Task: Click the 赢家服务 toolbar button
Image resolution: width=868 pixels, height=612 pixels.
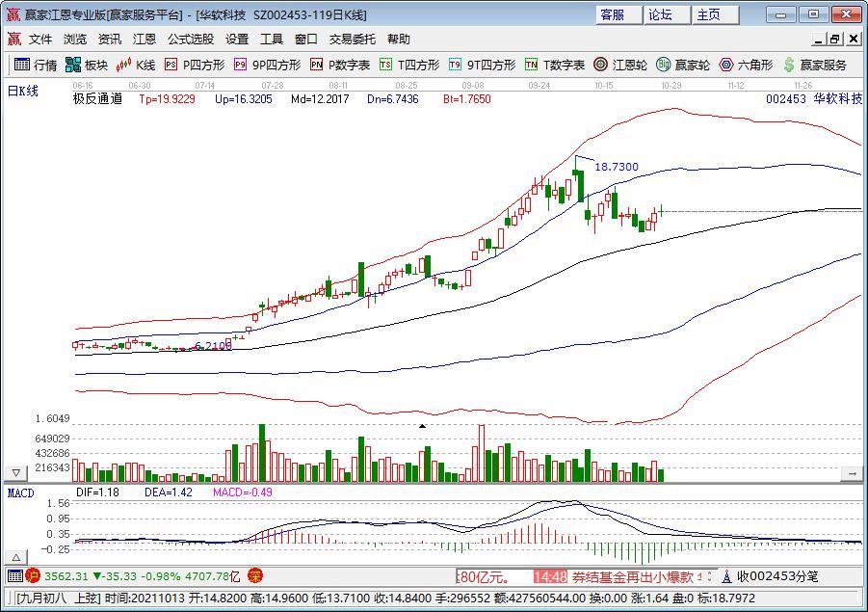Action: (x=815, y=66)
